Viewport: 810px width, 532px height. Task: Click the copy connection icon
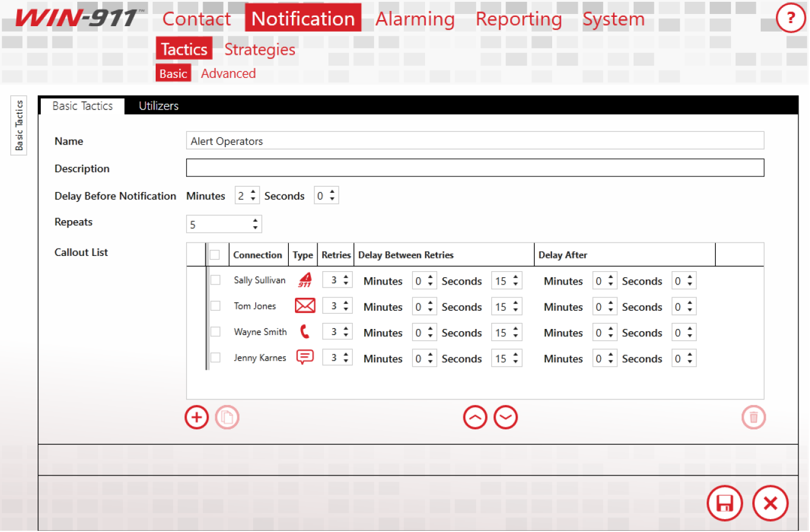pyautogui.click(x=227, y=417)
